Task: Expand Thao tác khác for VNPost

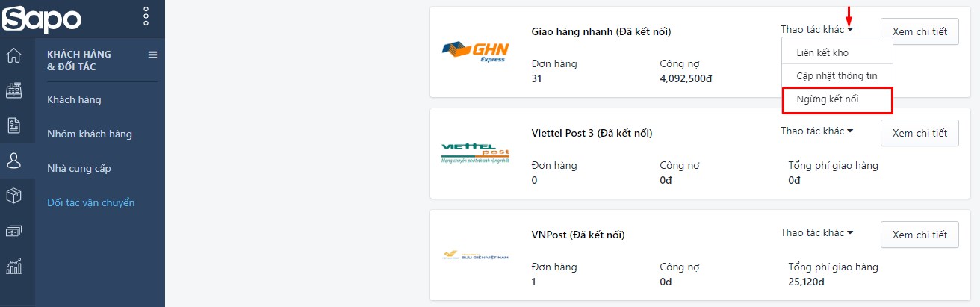Action: pos(817,233)
